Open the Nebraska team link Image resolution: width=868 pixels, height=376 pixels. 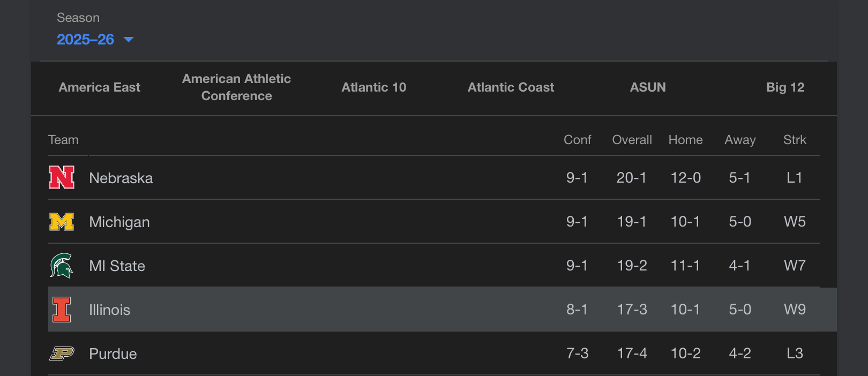coord(121,178)
